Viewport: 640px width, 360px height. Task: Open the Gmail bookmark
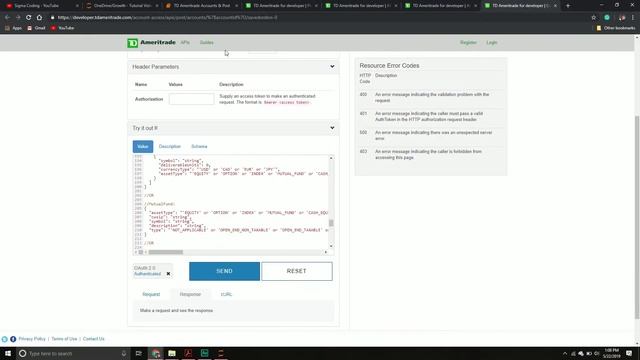tap(36, 28)
